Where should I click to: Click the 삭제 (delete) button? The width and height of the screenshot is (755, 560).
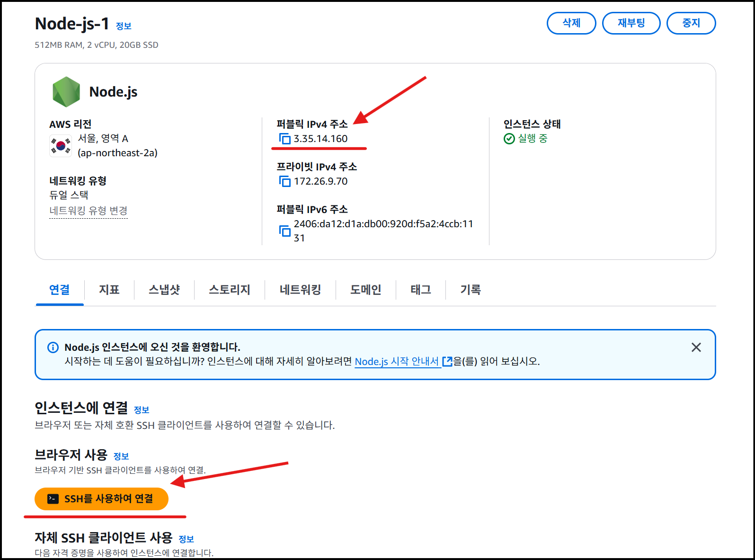tap(571, 23)
